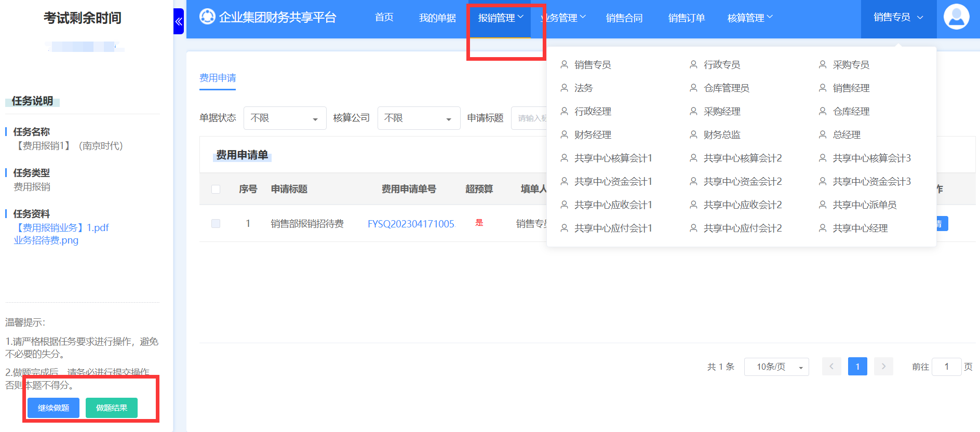
Task: Select the 财务总监 role
Action: (x=721, y=135)
